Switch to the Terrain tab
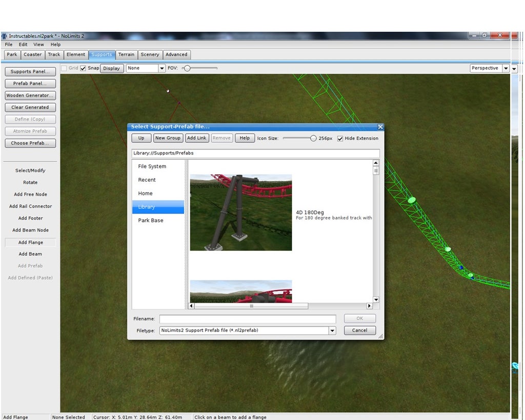 [x=126, y=54]
